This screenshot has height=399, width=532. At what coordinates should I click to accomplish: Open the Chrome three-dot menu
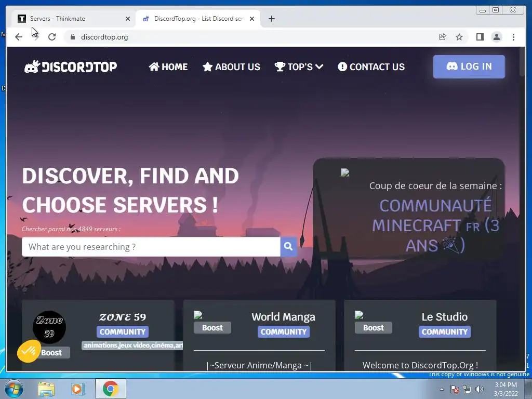(x=513, y=37)
